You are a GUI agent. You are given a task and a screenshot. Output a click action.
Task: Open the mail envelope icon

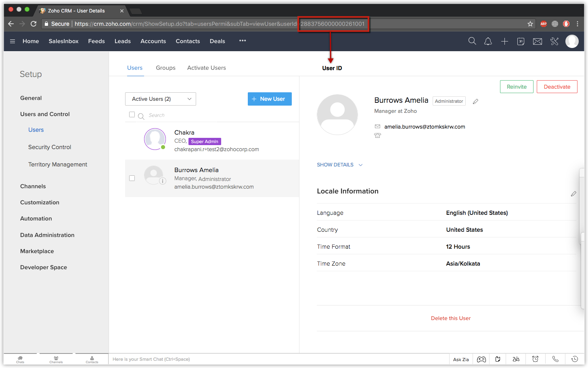point(538,41)
